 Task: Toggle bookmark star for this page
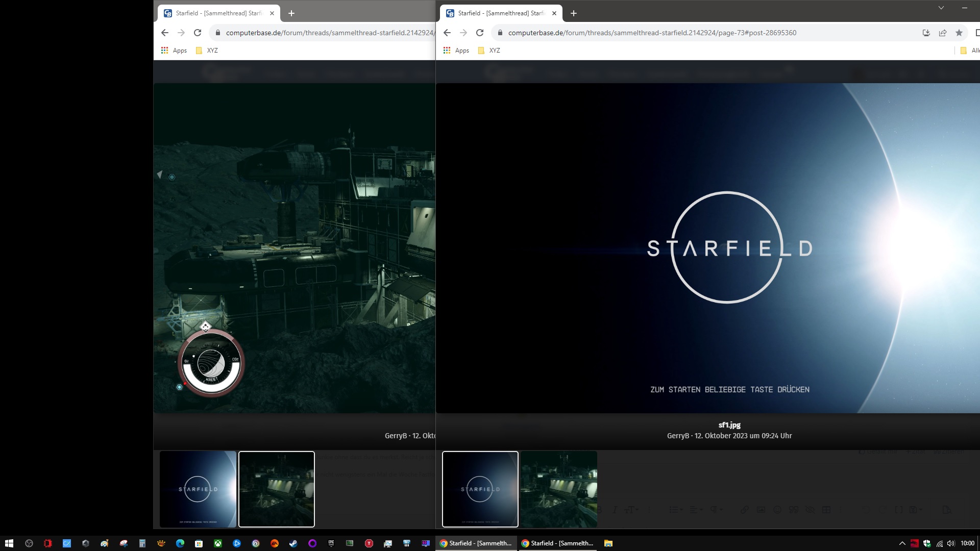tap(959, 33)
